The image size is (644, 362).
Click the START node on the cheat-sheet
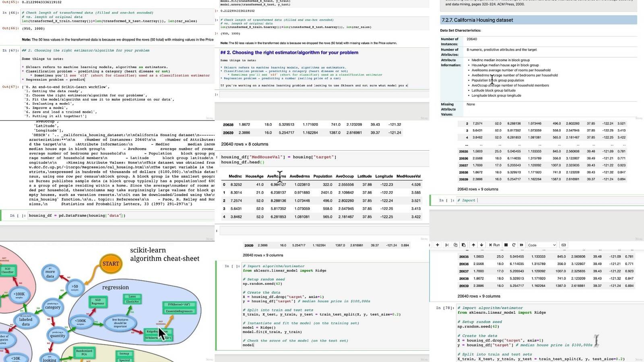click(x=111, y=264)
